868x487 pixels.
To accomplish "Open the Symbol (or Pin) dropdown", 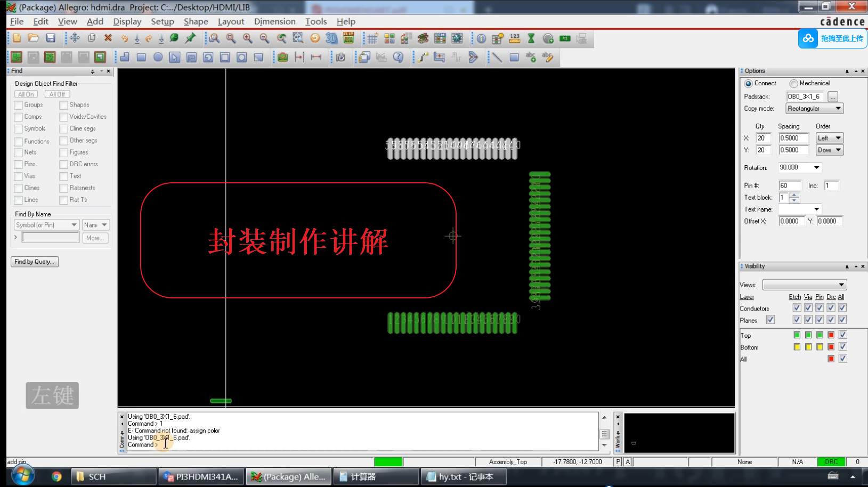I will (46, 225).
